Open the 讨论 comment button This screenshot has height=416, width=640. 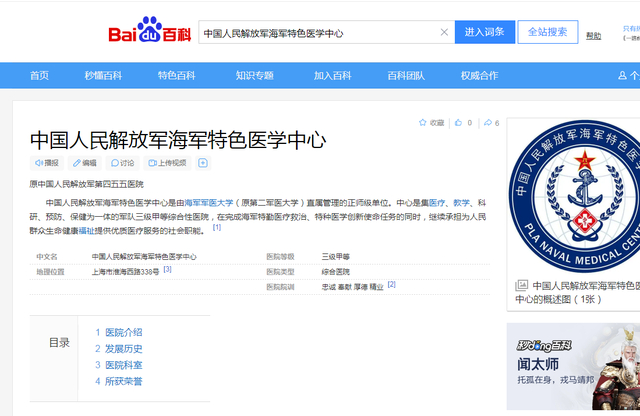(122, 163)
